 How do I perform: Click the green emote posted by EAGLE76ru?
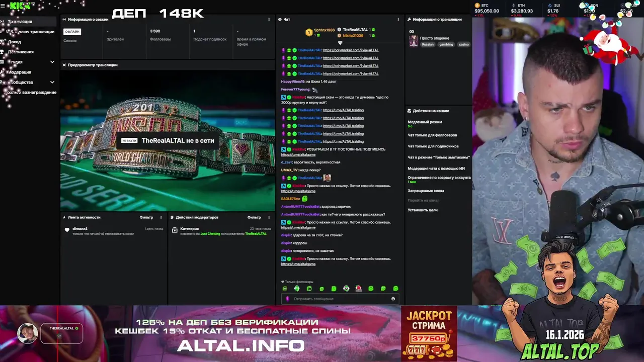point(305,199)
